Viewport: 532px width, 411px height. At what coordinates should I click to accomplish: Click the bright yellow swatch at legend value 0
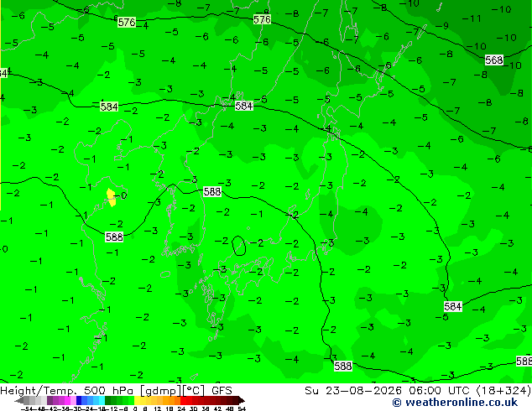(x=137, y=401)
